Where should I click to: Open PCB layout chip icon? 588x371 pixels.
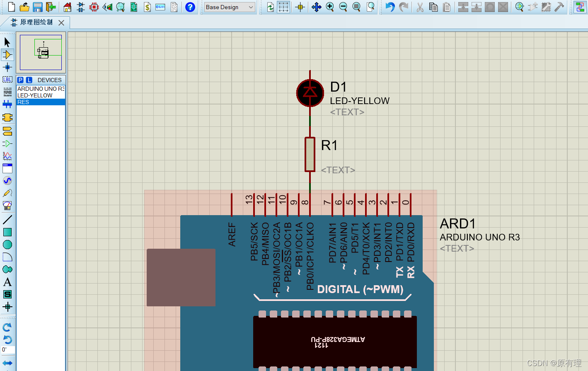click(94, 7)
